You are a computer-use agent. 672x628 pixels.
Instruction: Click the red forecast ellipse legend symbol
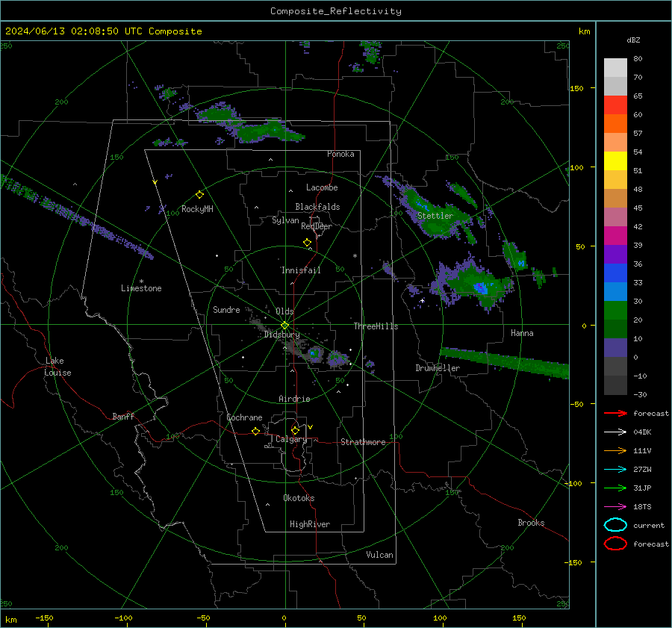coord(615,544)
